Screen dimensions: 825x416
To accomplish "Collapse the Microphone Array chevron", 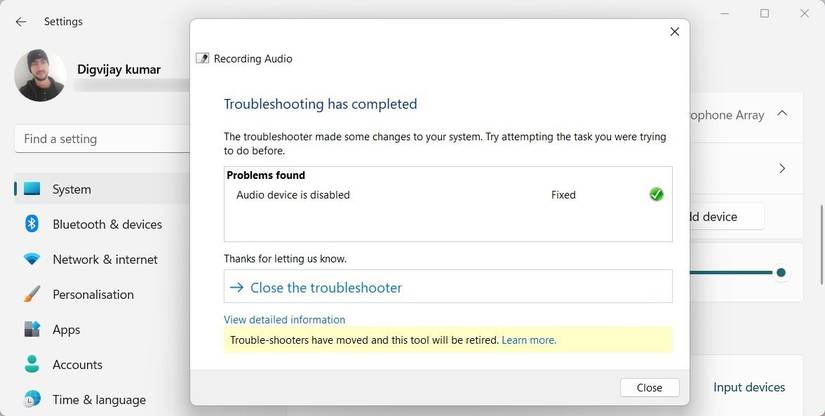I will (782, 114).
